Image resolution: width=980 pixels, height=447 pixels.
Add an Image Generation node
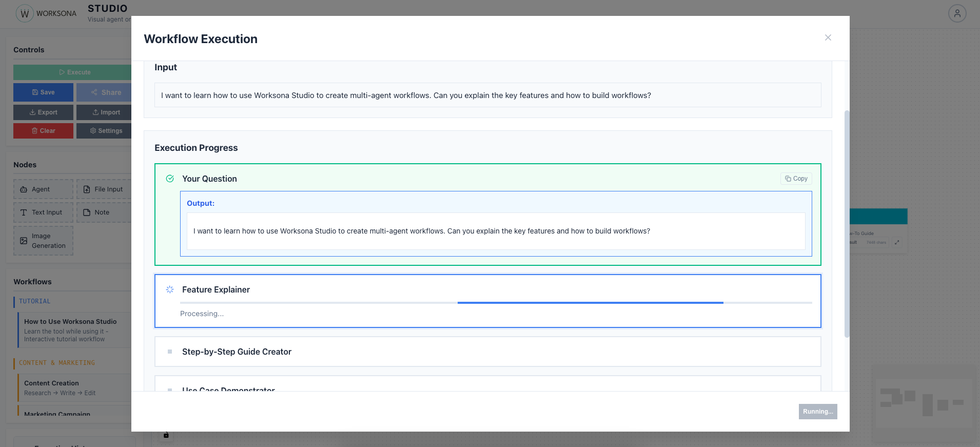[x=43, y=241]
